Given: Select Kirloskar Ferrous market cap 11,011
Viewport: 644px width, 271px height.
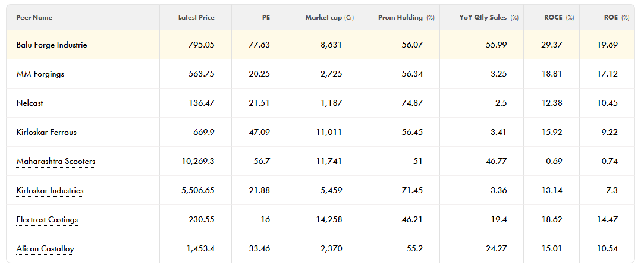Looking at the screenshot, I should point(329,132).
